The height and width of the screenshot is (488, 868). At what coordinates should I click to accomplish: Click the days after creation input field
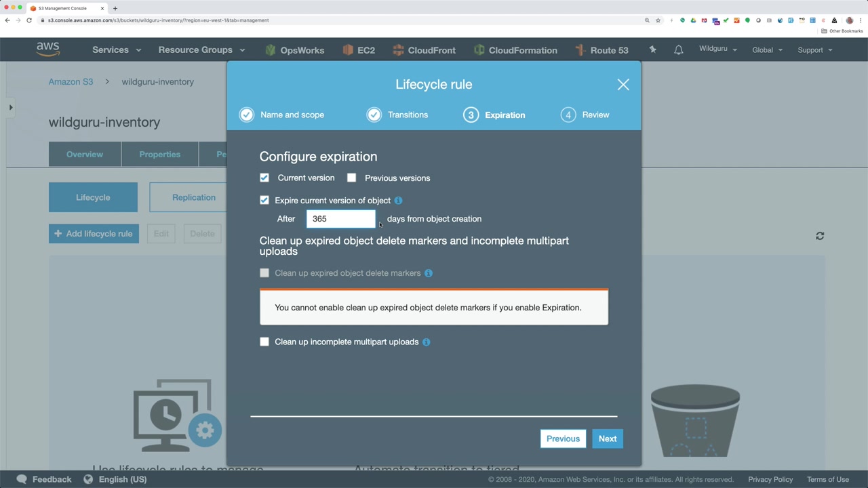(341, 219)
